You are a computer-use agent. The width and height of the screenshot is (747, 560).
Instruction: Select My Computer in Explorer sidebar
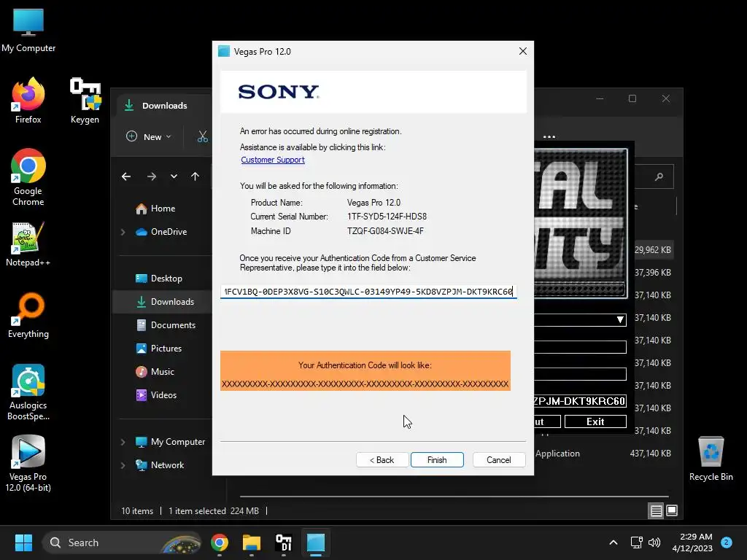click(x=178, y=442)
